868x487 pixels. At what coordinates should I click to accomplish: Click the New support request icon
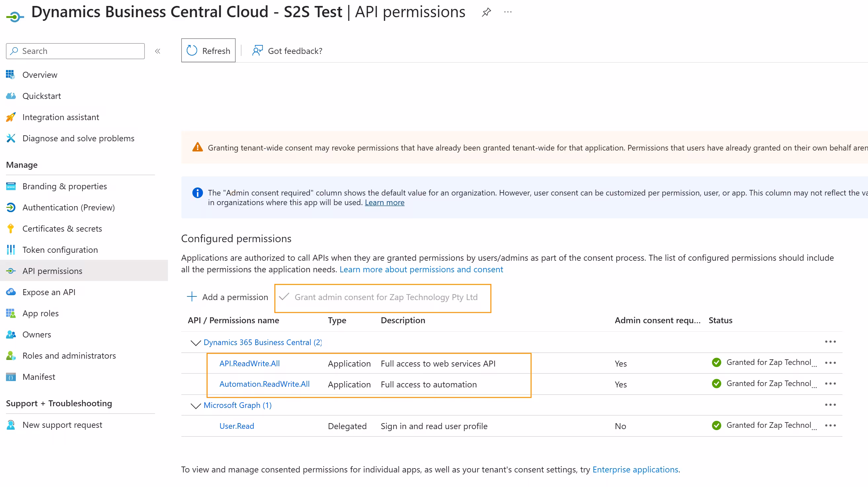[11, 425]
